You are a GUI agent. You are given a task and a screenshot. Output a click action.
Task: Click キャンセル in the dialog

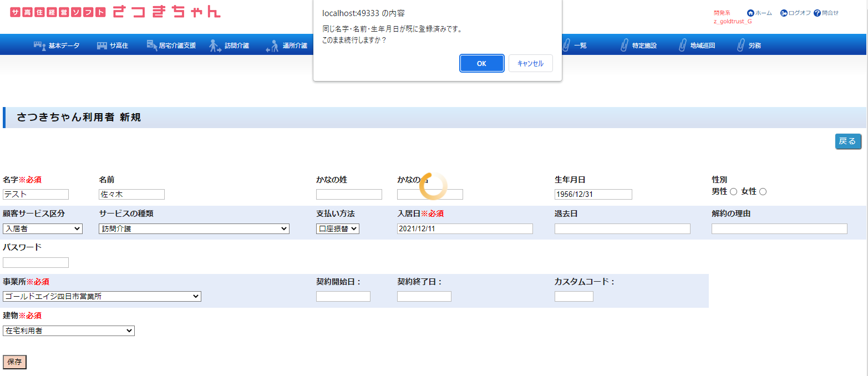pyautogui.click(x=530, y=63)
